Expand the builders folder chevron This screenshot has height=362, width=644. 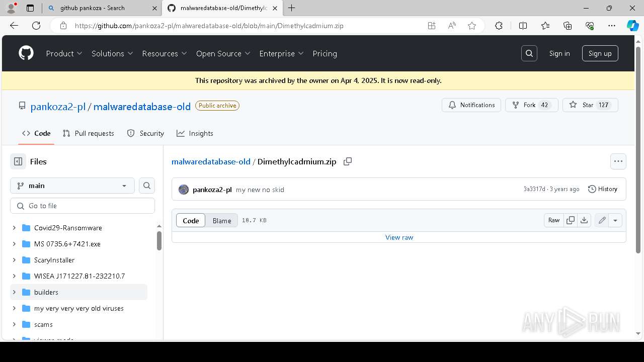(14, 292)
